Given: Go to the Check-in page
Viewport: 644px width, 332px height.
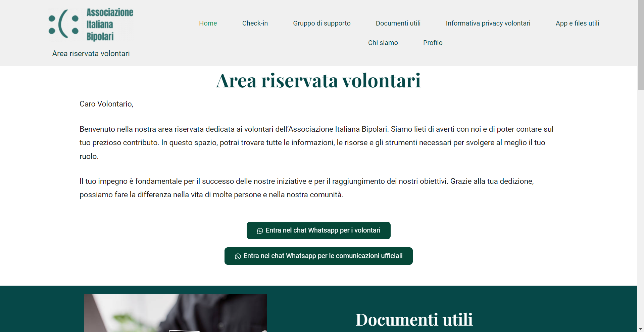Looking at the screenshot, I should tap(255, 23).
